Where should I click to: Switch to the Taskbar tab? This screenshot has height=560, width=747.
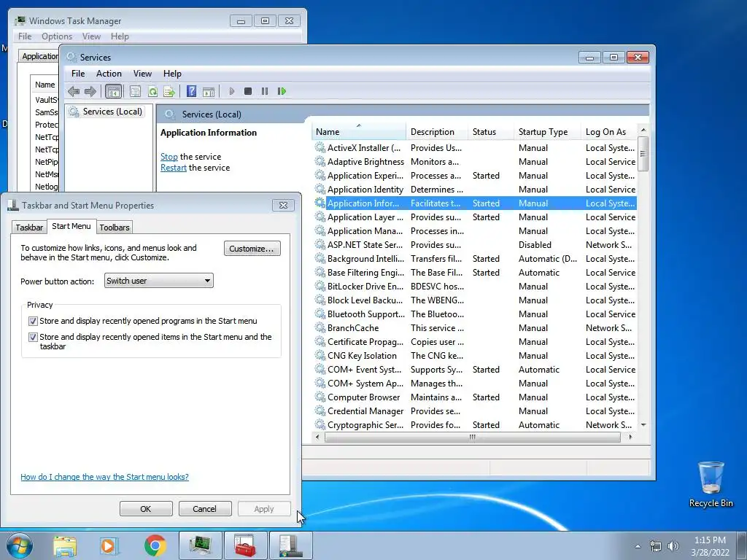point(29,227)
